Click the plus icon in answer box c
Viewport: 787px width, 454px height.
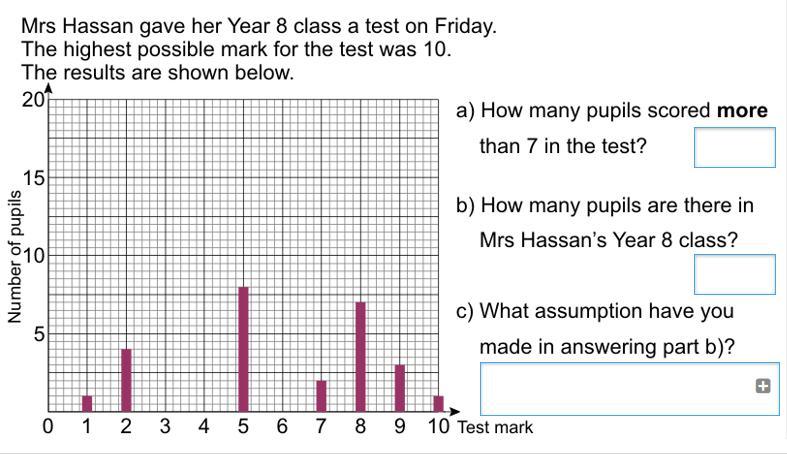(x=763, y=385)
